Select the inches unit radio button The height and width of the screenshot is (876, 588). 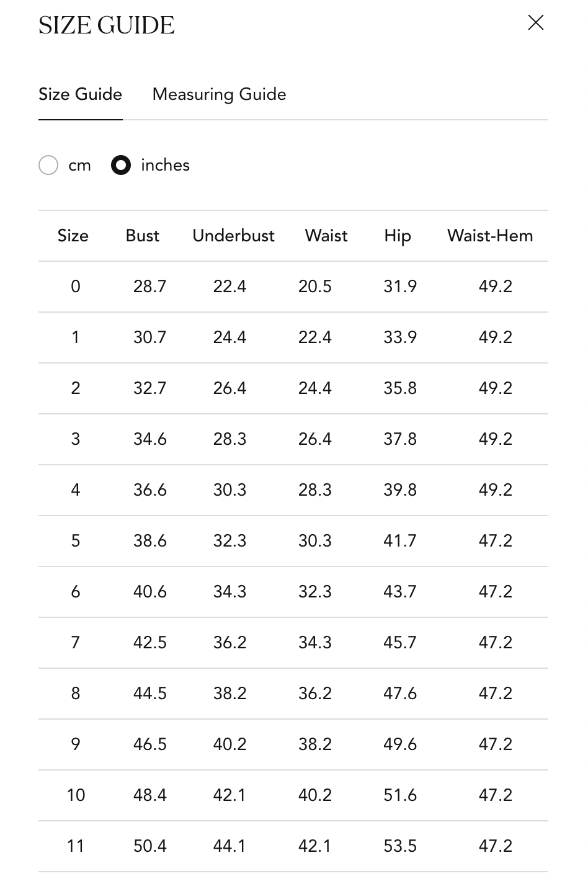click(121, 165)
